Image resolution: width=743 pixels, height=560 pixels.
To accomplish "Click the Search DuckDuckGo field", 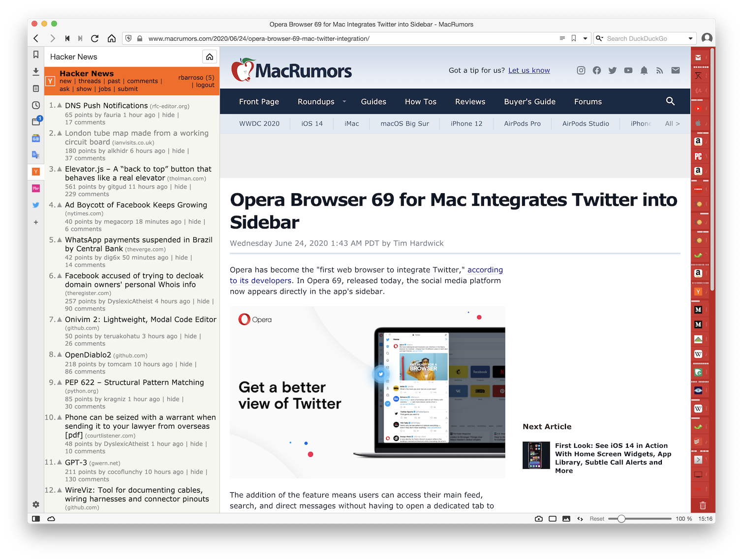I will [x=645, y=38].
